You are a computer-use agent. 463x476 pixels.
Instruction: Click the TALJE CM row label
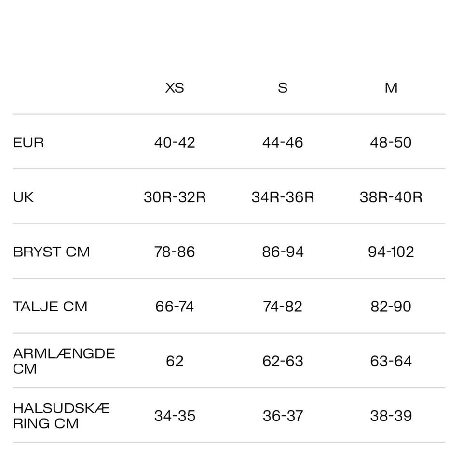click(x=50, y=307)
